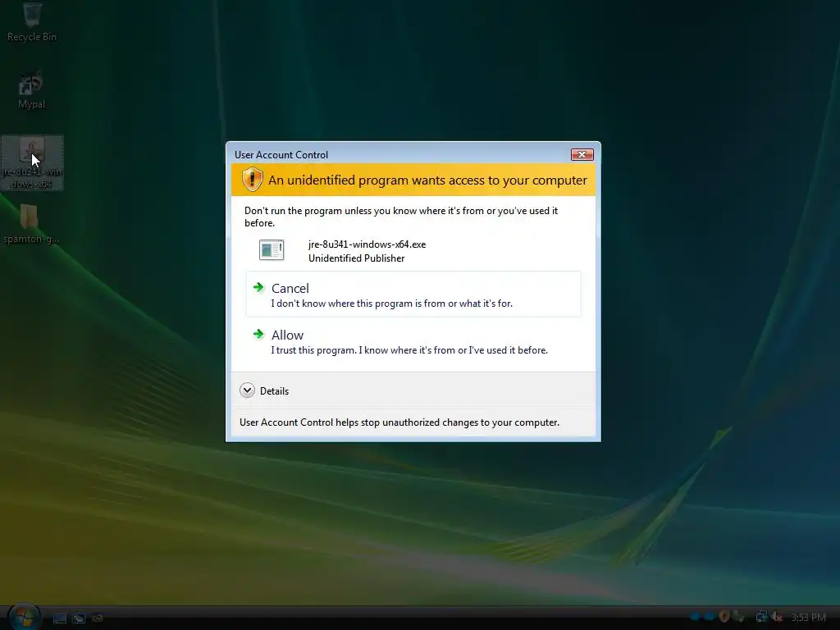Click the third quick launch icon in the taskbar
This screenshot has width=840, height=630.
point(98,619)
